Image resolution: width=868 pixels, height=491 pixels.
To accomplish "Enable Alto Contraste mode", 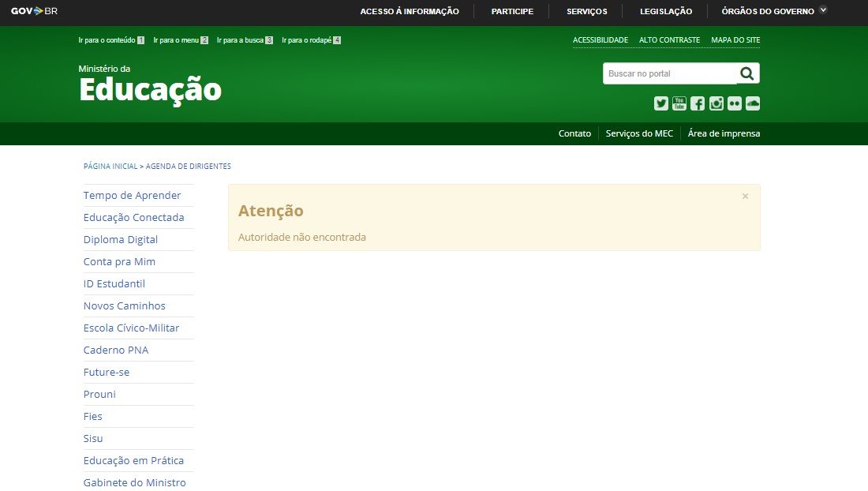I will point(670,39).
